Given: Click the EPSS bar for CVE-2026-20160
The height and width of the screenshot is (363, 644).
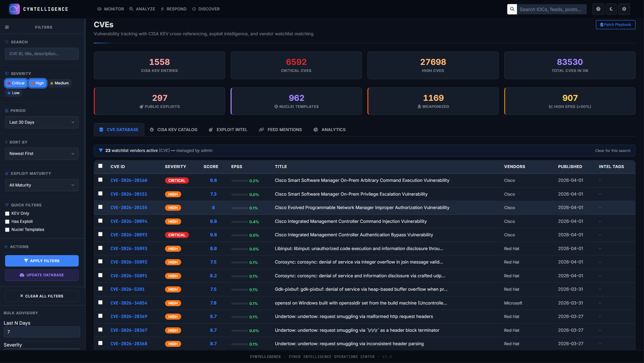Looking at the screenshot, I should tap(239, 181).
